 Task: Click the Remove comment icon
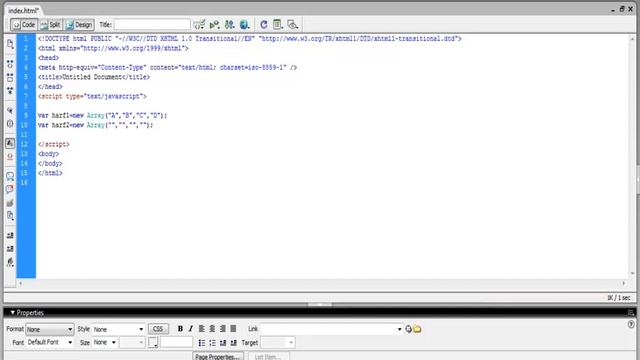10,189
